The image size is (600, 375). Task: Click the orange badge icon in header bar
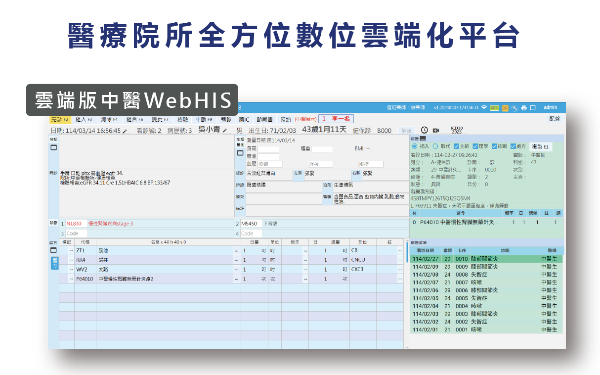505,108
